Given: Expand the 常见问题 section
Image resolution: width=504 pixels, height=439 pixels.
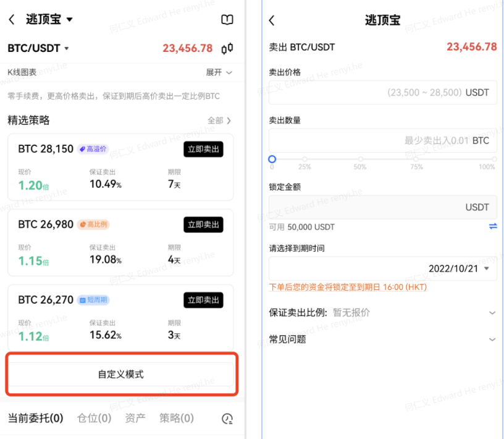Looking at the screenshot, I should tap(492, 339).
